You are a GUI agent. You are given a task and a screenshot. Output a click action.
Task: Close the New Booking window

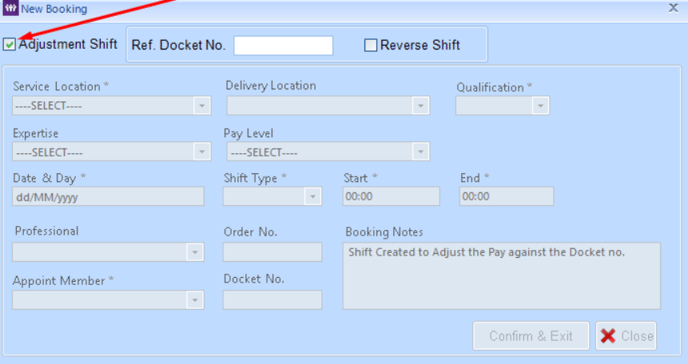click(673, 8)
